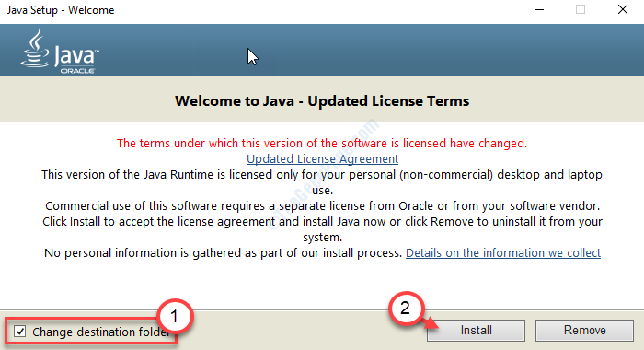The height and width of the screenshot is (350, 644).
Task: Start installation with the Install button
Action: pos(476,331)
